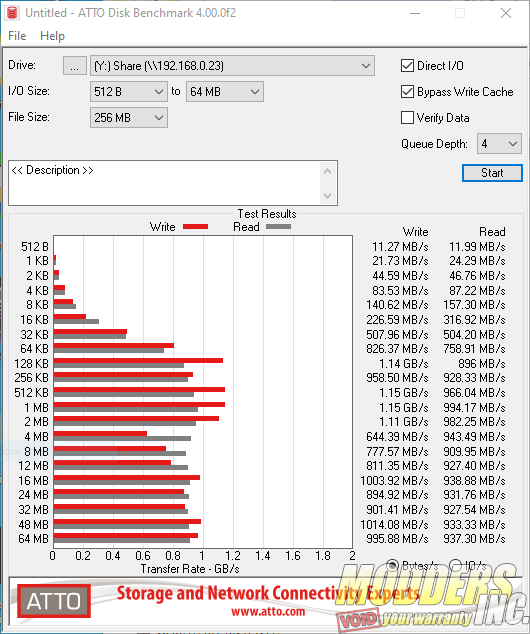Screen dimensions: 530x634
Task: Click the red Write legend swatch
Action: click(195, 227)
